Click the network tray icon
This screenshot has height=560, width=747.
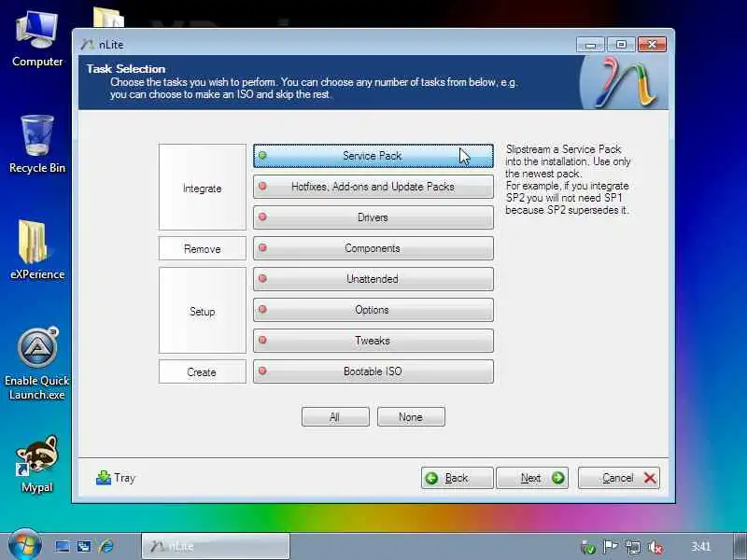point(634,547)
